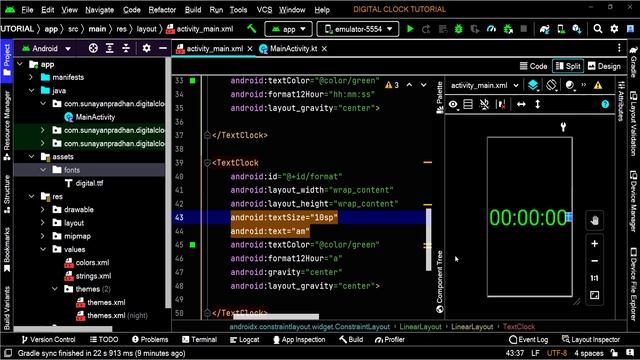640x360 pixels.
Task: Open the Refactor menu
Action: (x=162, y=10)
